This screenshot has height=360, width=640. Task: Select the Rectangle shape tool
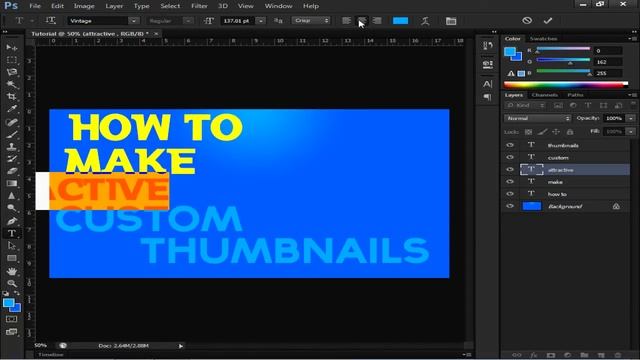(x=11, y=258)
